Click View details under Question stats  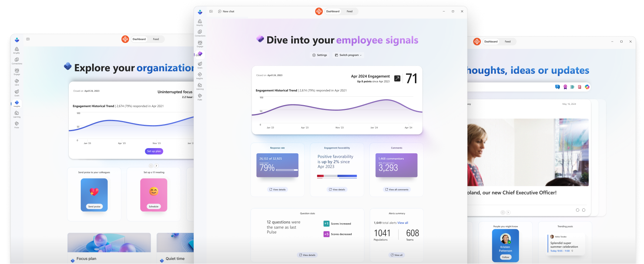307,255
